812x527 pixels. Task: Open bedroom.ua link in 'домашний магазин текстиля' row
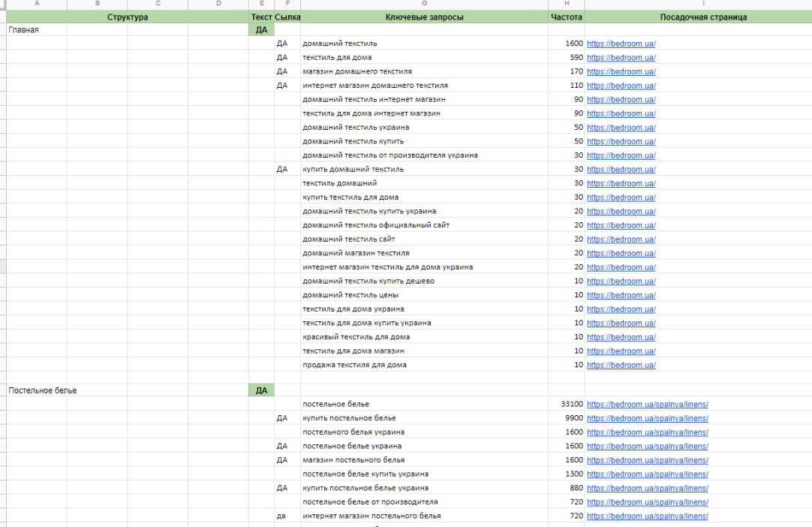621,253
